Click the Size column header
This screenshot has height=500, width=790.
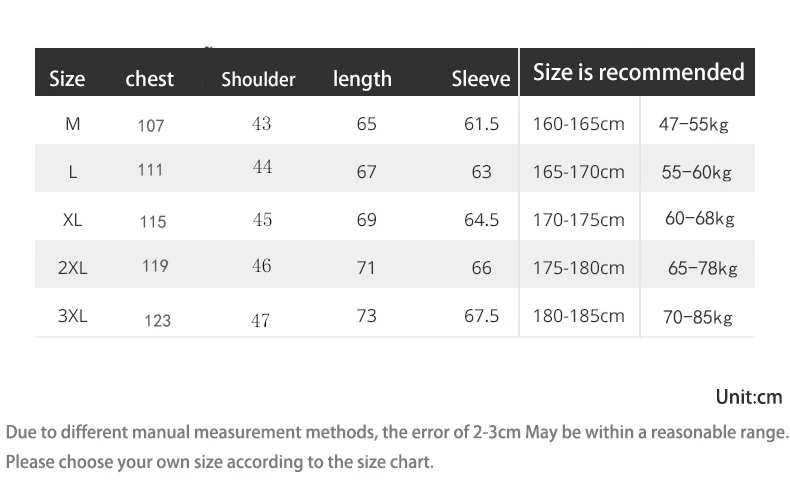(x=67, y=79)
